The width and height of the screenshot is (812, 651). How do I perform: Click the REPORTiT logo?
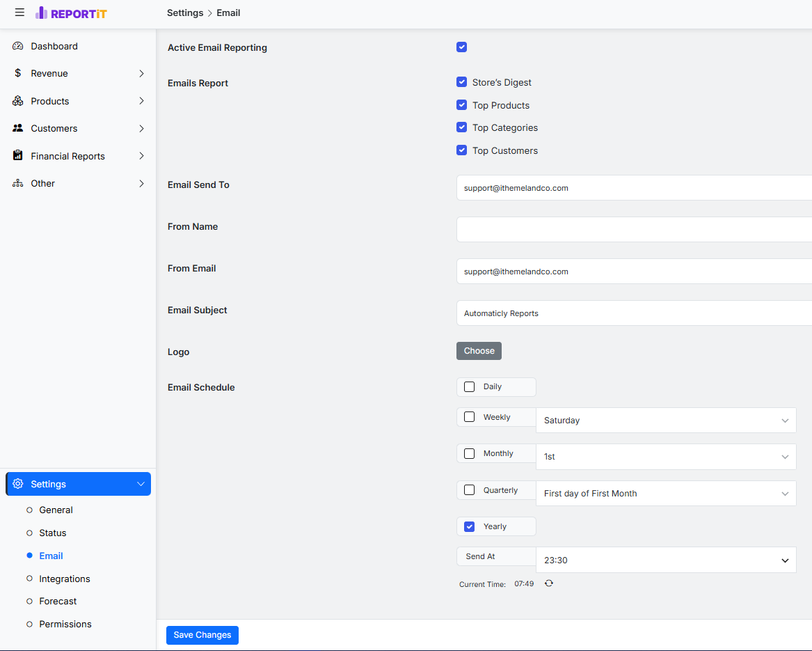(x=71, y=13)
